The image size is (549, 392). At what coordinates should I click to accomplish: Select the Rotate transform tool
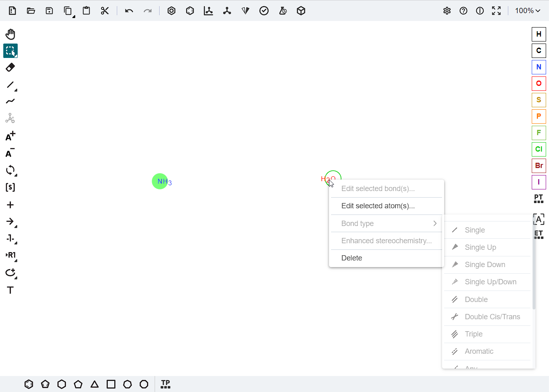click(x=10, y=170)
